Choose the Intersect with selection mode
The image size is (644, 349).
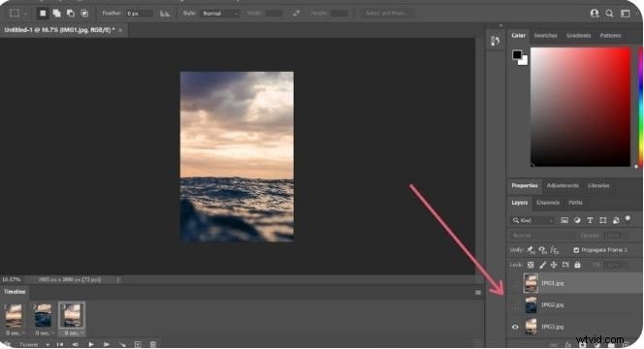click(x=84, y=14)
